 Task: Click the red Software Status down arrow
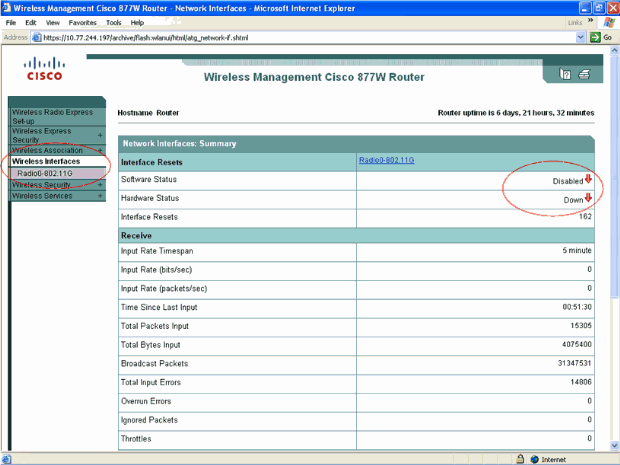pos(589,181)
